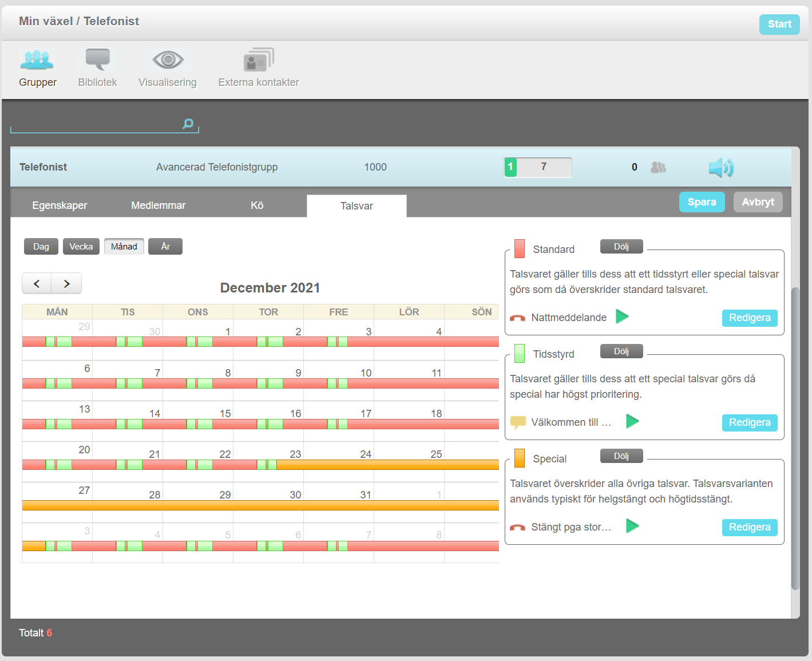Open the Visualisering eye icon
The image size is (812, 661).
[x=168, y=60]
